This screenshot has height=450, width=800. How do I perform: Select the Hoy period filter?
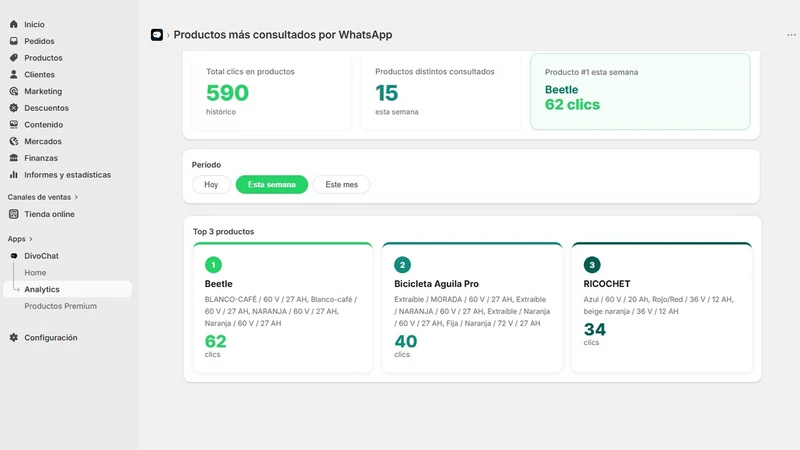(x=211, y=184)
